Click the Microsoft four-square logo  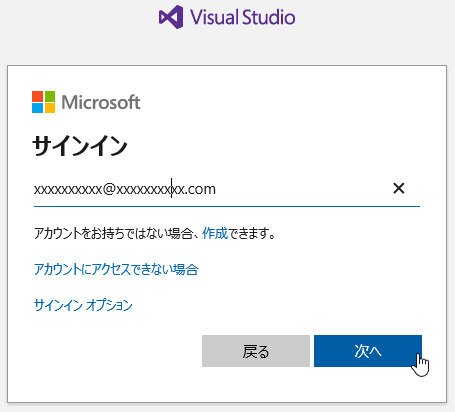point(43,102)
